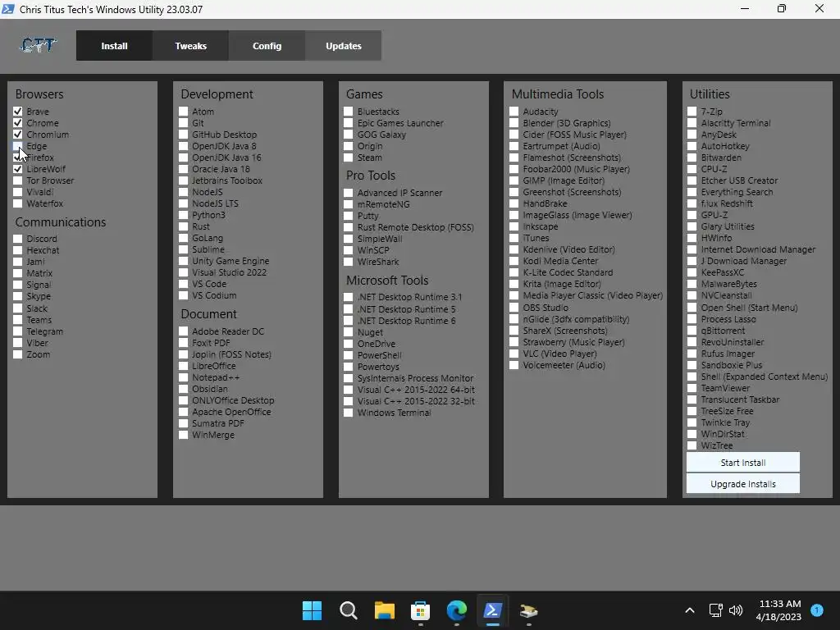This screenshot has width=840, height=630.
Task: Open the volume speaker tray icon
Action: pos(736,610)
